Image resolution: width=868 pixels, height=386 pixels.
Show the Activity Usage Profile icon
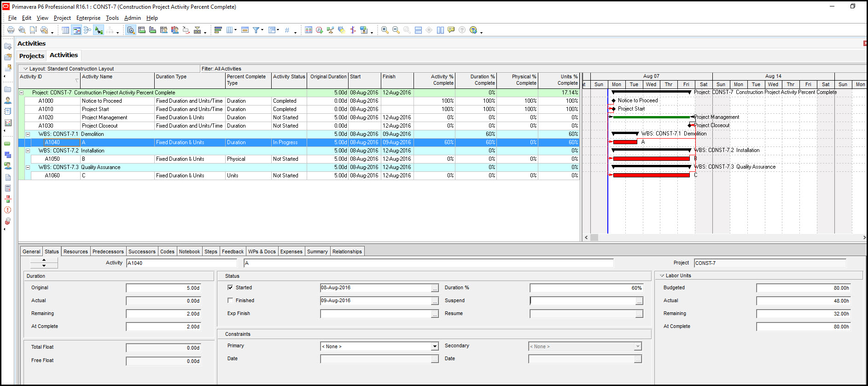(153, 30)
